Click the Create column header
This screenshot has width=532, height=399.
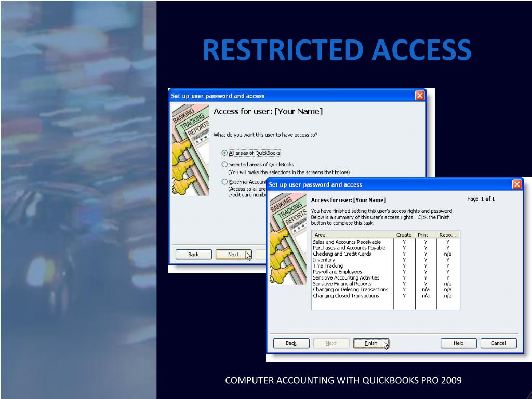[x=404, y=235]
